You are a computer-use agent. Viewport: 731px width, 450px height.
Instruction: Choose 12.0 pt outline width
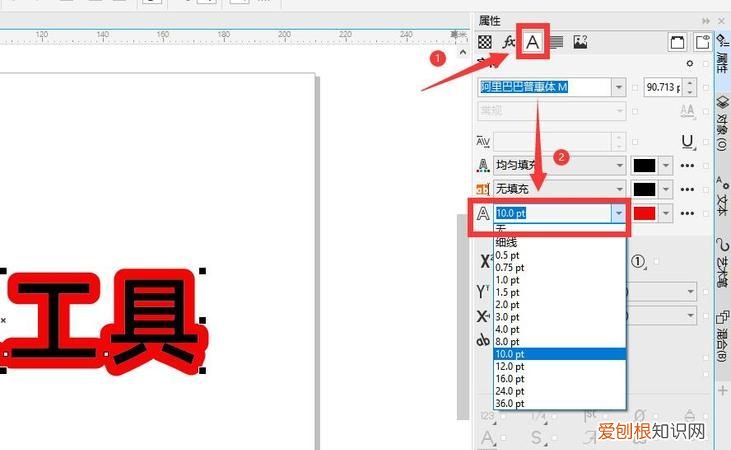pos(559,367)
